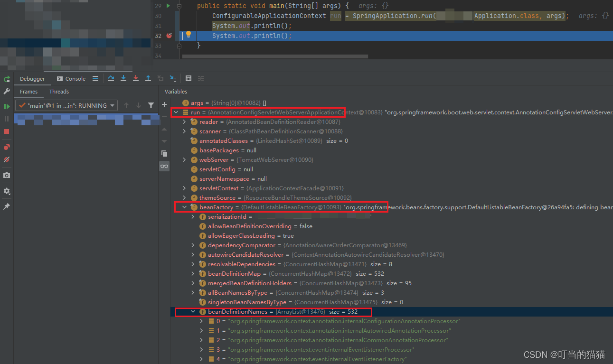Pin the debugger tab
The width and height of the screenshot is (613, 364).
(7, 207)
